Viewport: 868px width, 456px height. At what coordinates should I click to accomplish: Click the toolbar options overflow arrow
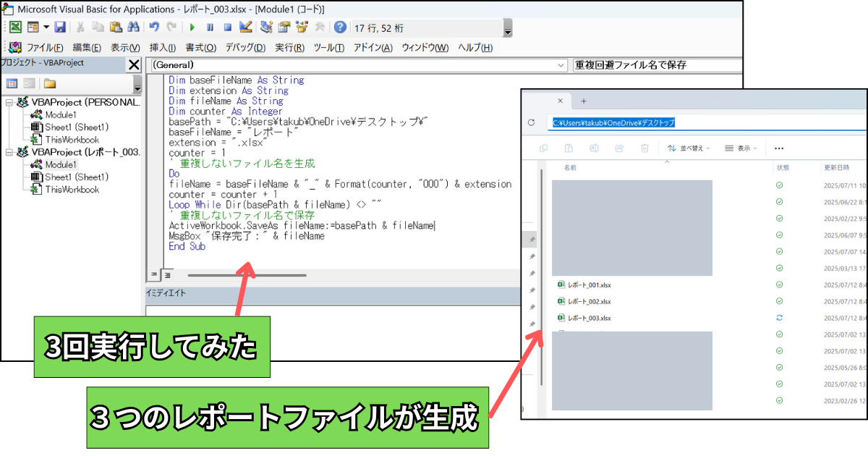508,28
